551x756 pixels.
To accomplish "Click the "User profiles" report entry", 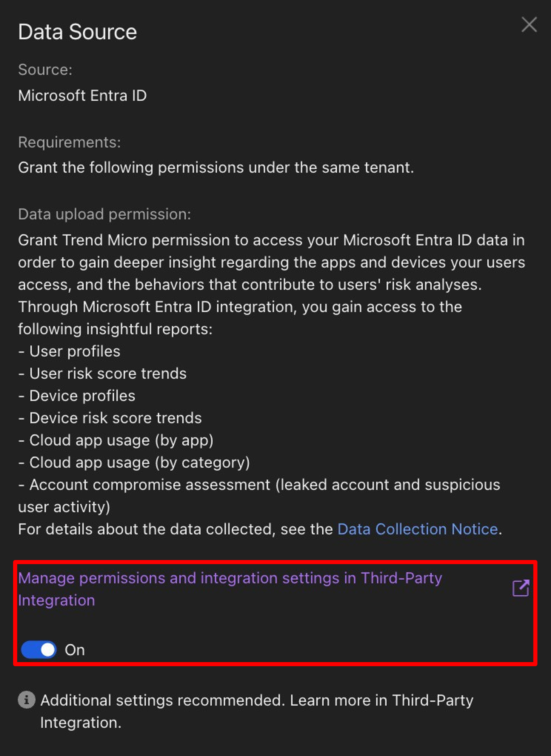I will [75, 351].
